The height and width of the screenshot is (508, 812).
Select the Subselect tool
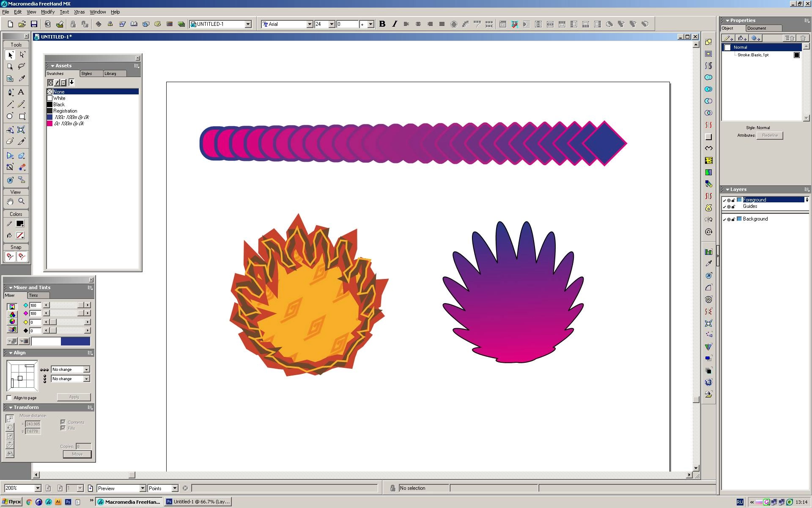pyautogui.click(x=22, y=55)
